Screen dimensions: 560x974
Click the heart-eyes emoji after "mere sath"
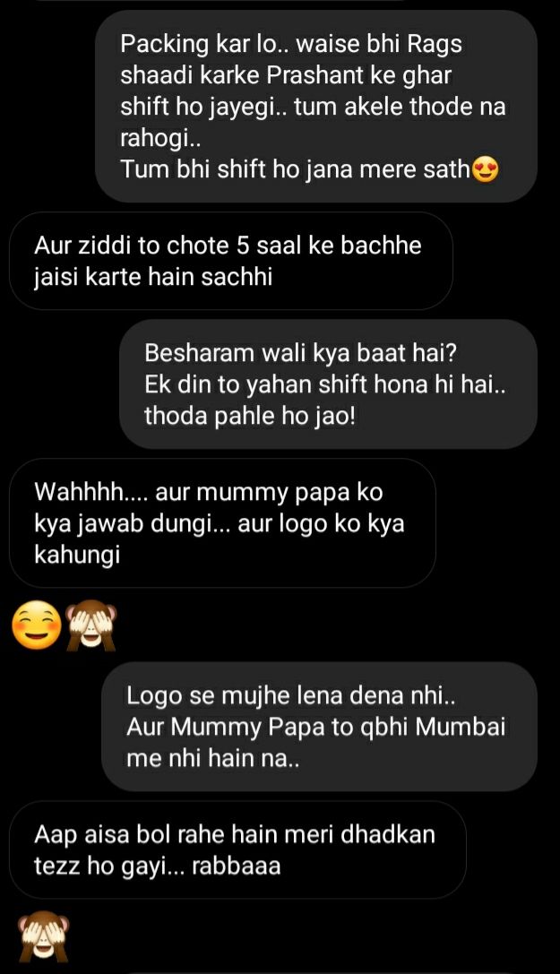[x=486, y=169]
